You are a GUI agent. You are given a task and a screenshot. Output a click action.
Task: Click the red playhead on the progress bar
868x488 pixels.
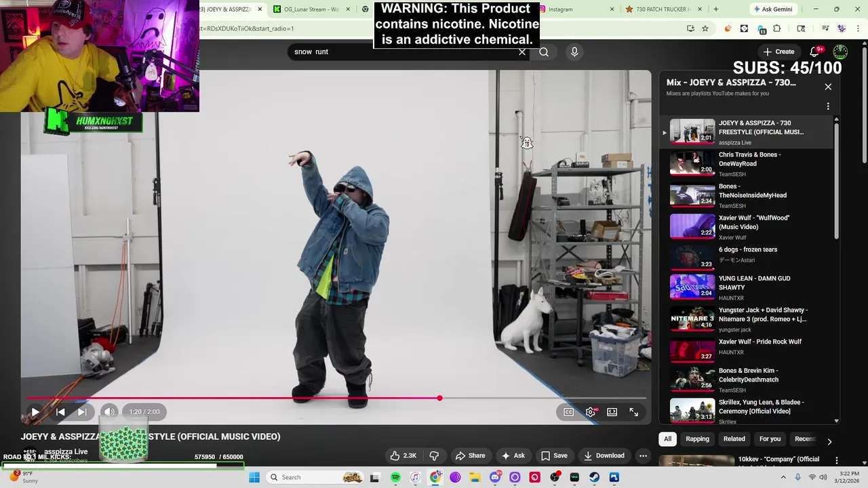pyautogui.click(x=439, y=398)
